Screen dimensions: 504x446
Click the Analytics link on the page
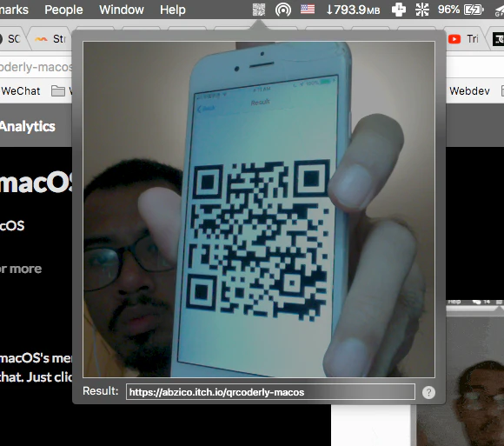[x=28, y=126]
